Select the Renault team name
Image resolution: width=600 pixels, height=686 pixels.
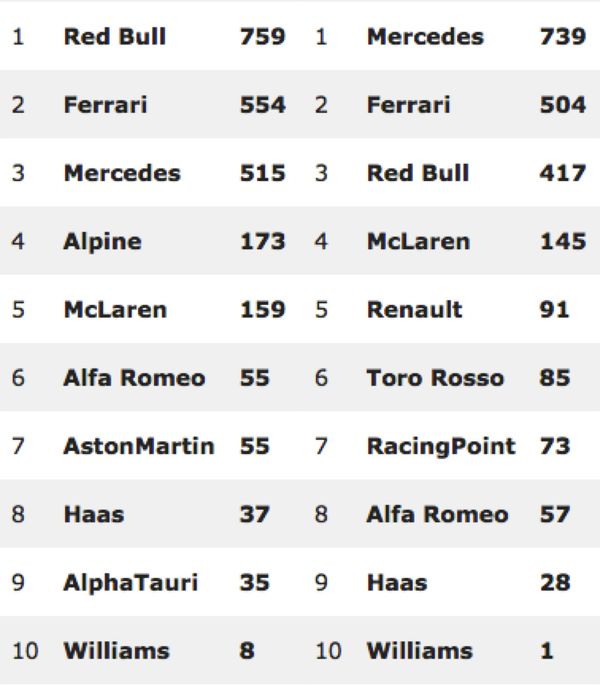(414, 309)
